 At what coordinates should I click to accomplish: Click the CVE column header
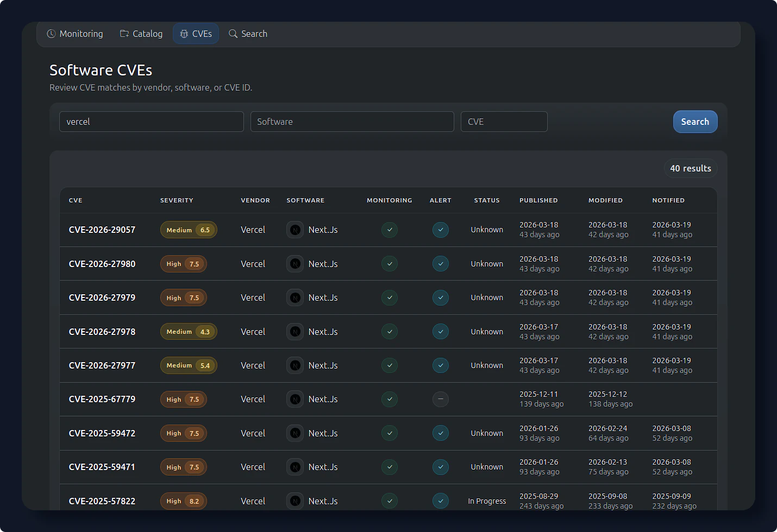pyautogui.click(x=76, y=200)
